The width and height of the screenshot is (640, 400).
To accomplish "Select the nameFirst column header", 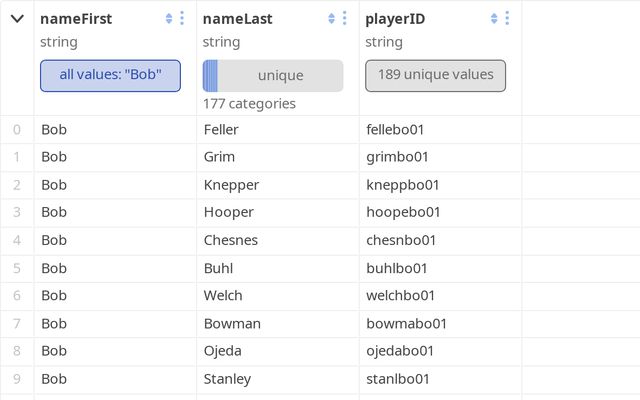I will pos(76,19).
